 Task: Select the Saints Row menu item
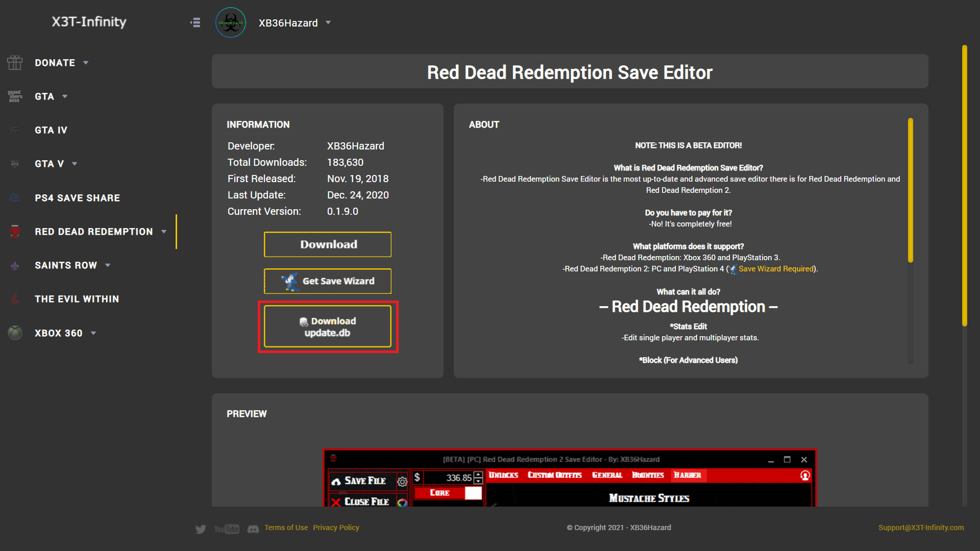click(66, 265)
